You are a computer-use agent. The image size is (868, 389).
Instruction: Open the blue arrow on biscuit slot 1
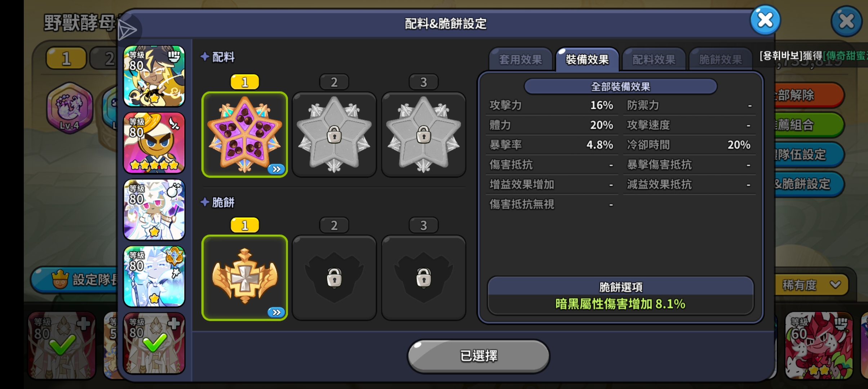[276, 312]
